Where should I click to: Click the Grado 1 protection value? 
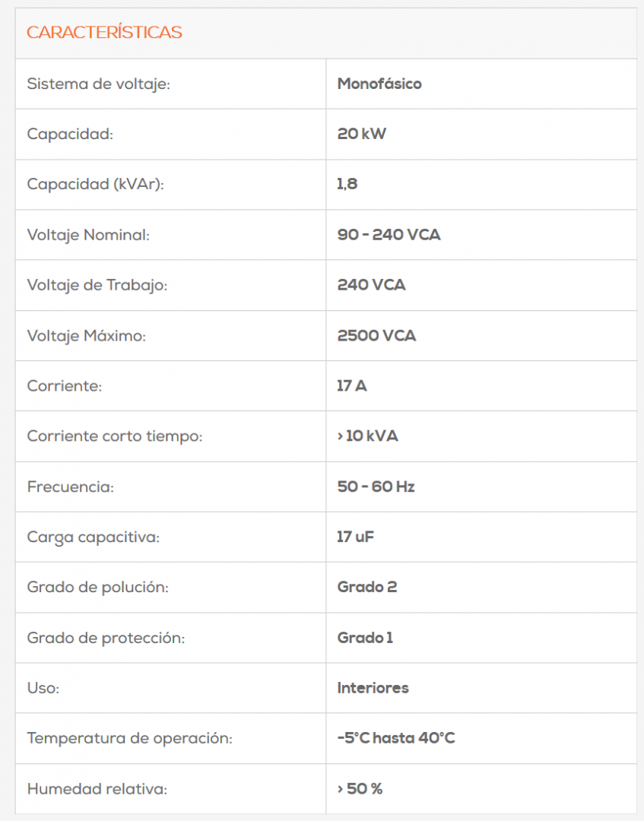click(x=365, y=638)
